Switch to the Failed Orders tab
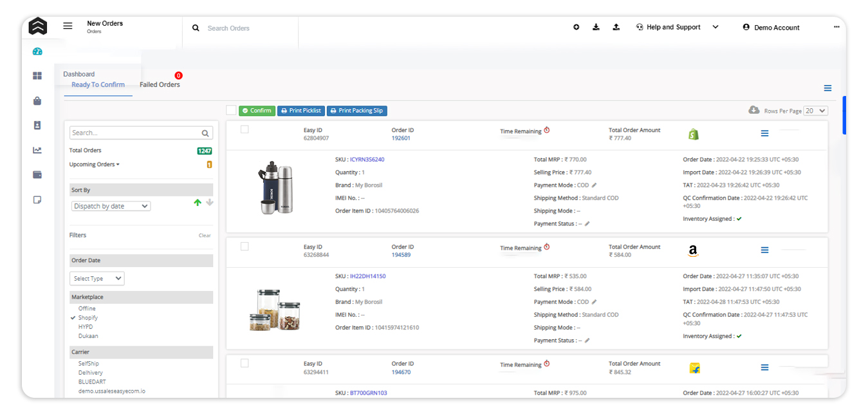The image size is (868, 412). pyautogui.click(x=160, y=84)
